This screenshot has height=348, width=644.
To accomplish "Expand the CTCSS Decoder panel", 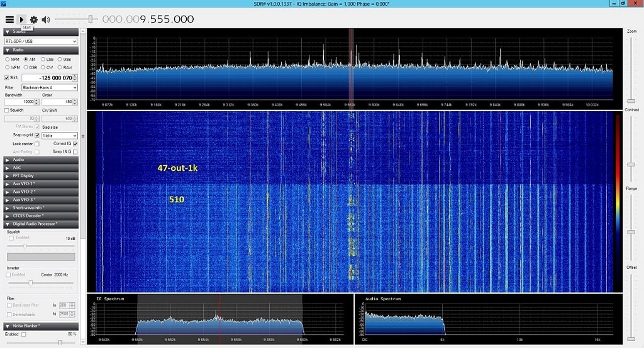I will [x=41, y=216].
